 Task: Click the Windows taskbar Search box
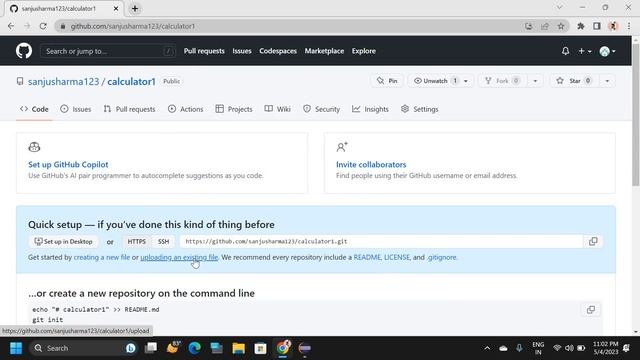pyautogui.click(x=84, y=348)
